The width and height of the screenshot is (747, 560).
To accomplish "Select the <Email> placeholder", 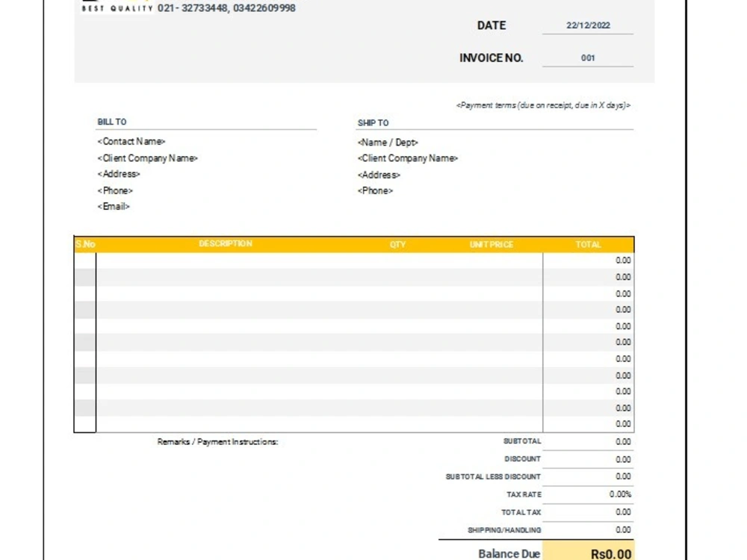I will point(114,206).
